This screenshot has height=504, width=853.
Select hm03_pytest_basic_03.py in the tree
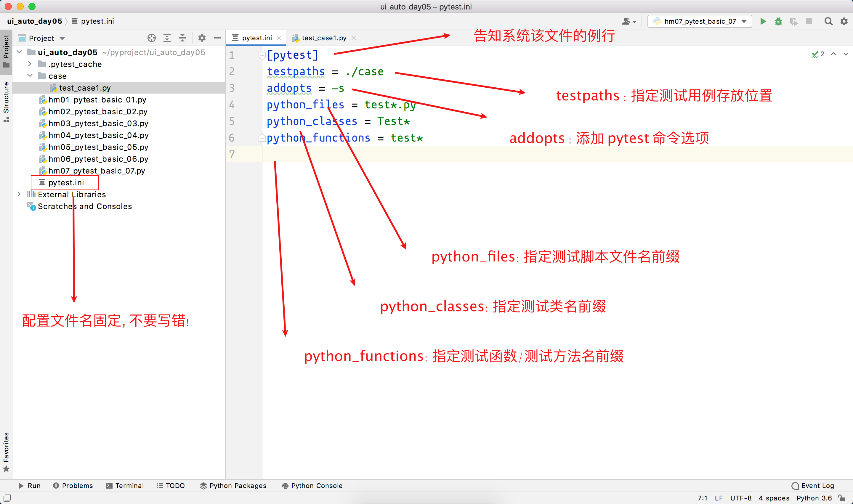98,123
